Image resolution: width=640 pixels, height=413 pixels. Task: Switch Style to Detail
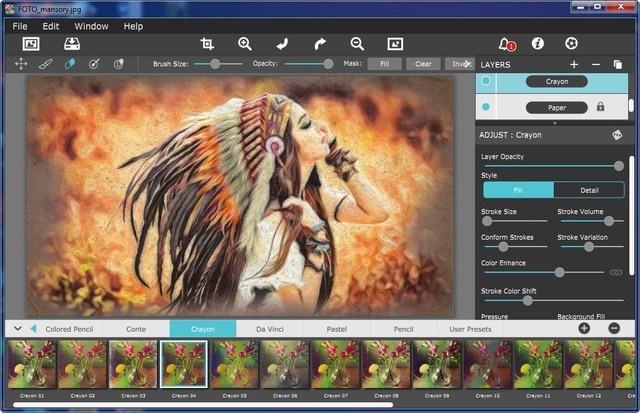coord(589,190)
